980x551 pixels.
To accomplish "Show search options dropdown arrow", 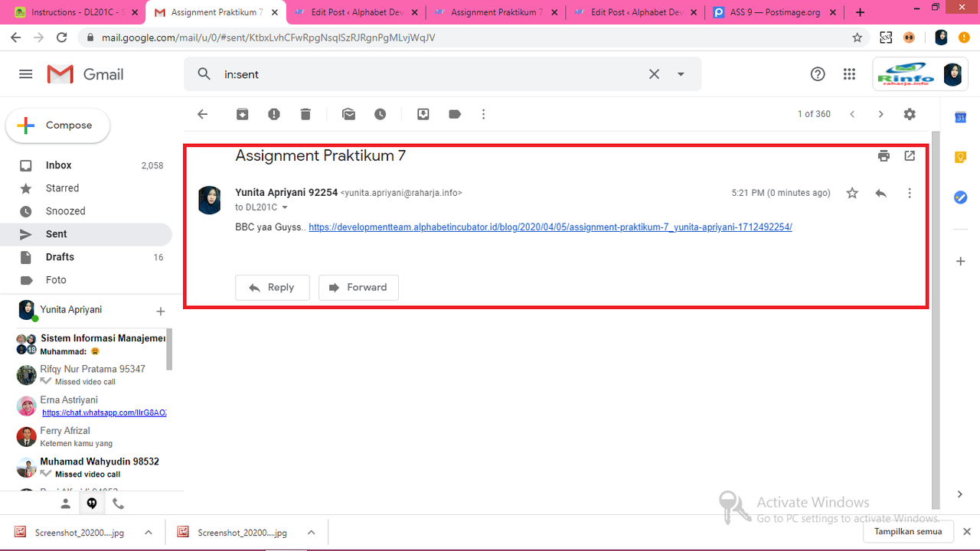I will pyautogui.click(x=681, y=74).
